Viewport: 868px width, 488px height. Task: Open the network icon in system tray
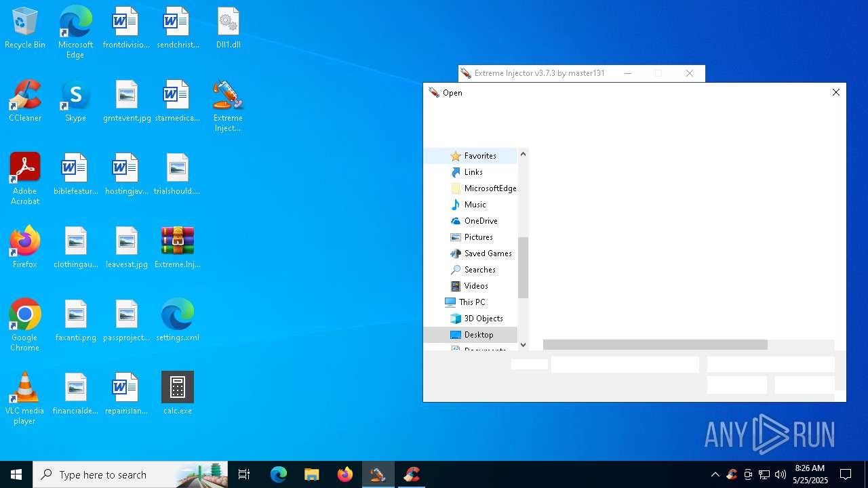[764, 474]
